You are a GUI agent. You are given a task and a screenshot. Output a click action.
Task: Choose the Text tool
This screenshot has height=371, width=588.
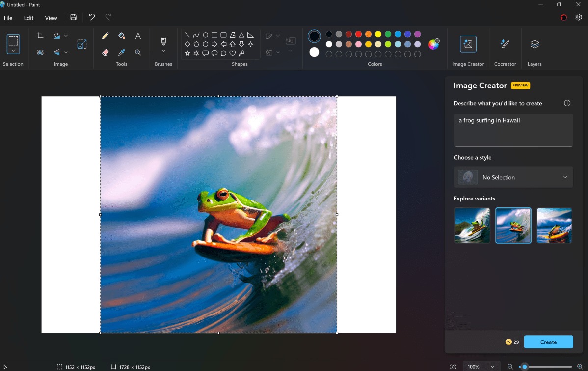click(138, 36)
